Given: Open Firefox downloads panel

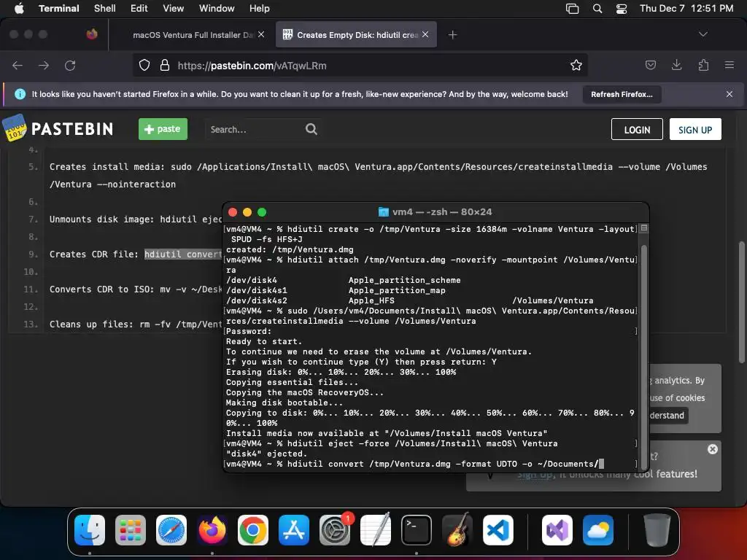Looking at the screenshot, I should point(676,65).
